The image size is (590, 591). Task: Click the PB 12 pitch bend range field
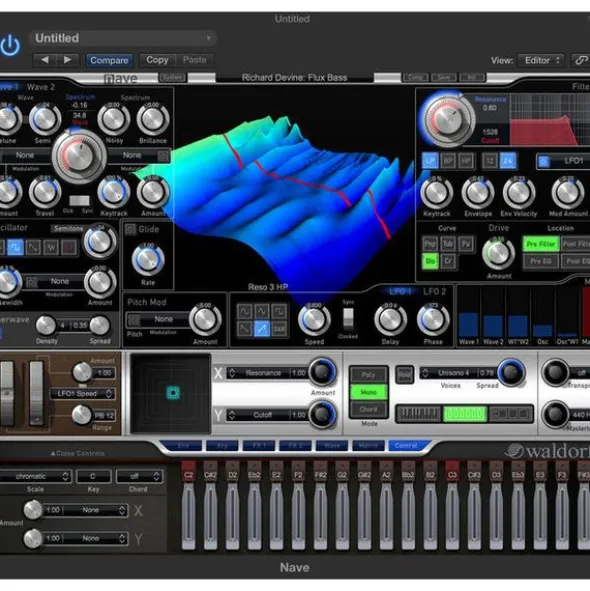[104, 416]
